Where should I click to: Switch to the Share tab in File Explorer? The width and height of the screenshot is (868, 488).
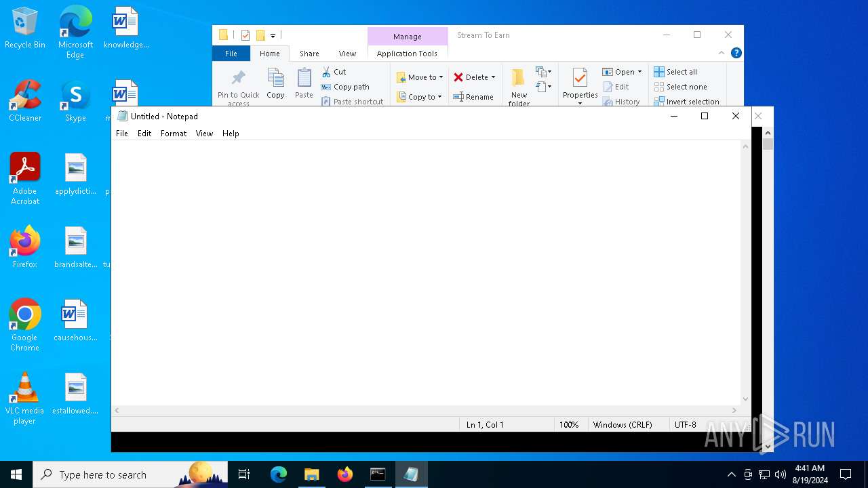pyautogui.click(x=309, y=54)
